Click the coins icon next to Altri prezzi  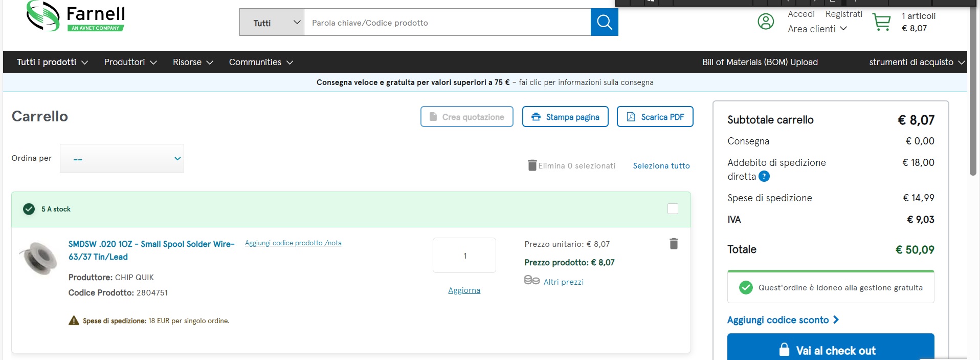point(532,280)
